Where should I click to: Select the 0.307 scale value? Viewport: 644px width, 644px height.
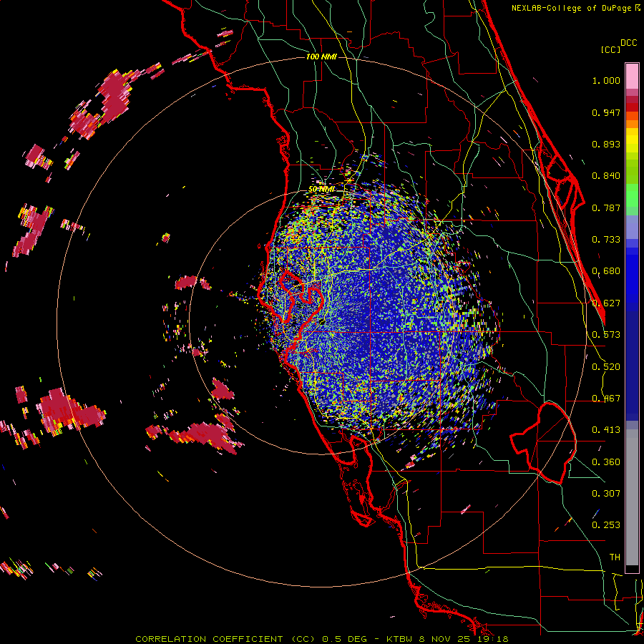[606, 493]
